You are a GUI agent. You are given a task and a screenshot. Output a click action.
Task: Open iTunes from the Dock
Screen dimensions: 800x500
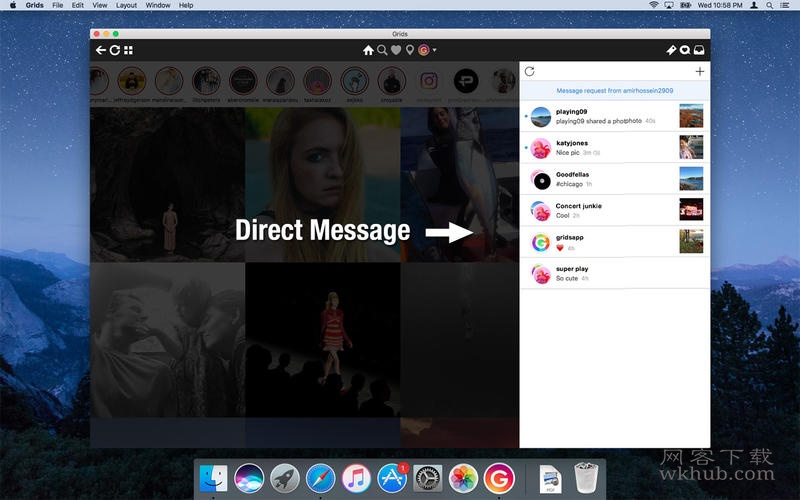click(x=356, y=478)
